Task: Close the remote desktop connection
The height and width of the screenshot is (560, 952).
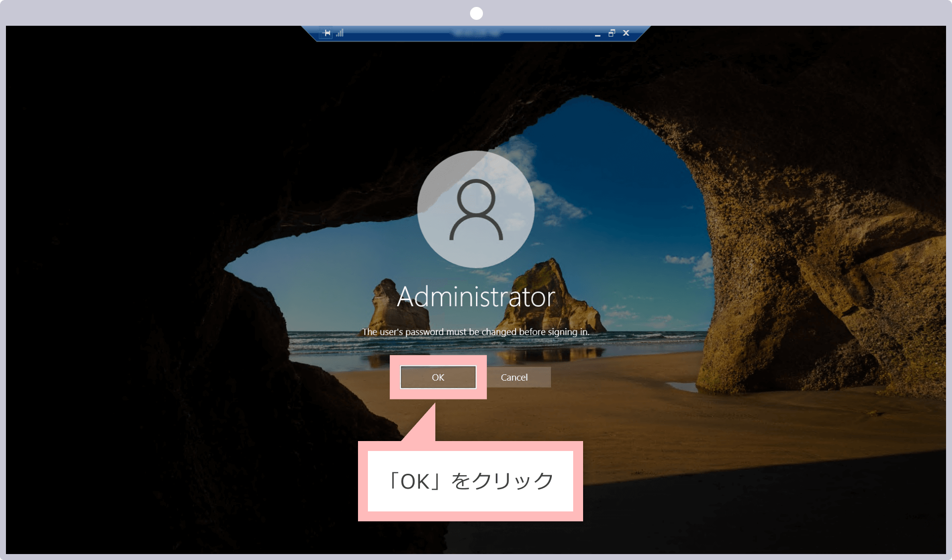Action: tap(626, 33)
